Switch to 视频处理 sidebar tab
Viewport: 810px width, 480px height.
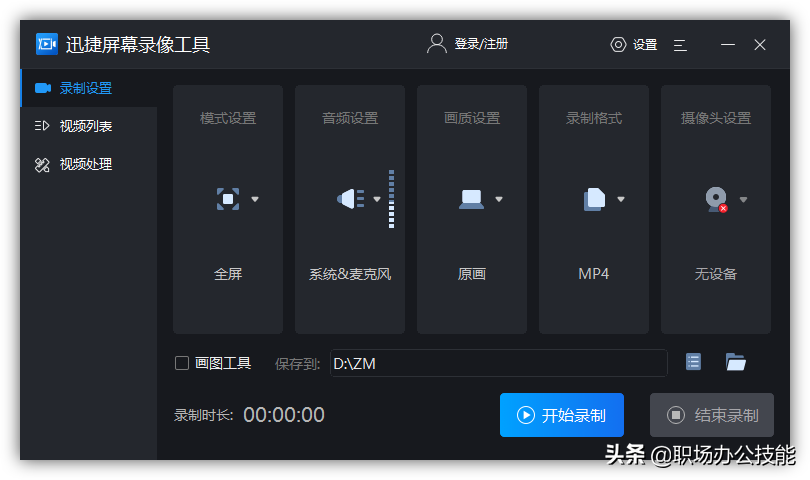[88, 164]
